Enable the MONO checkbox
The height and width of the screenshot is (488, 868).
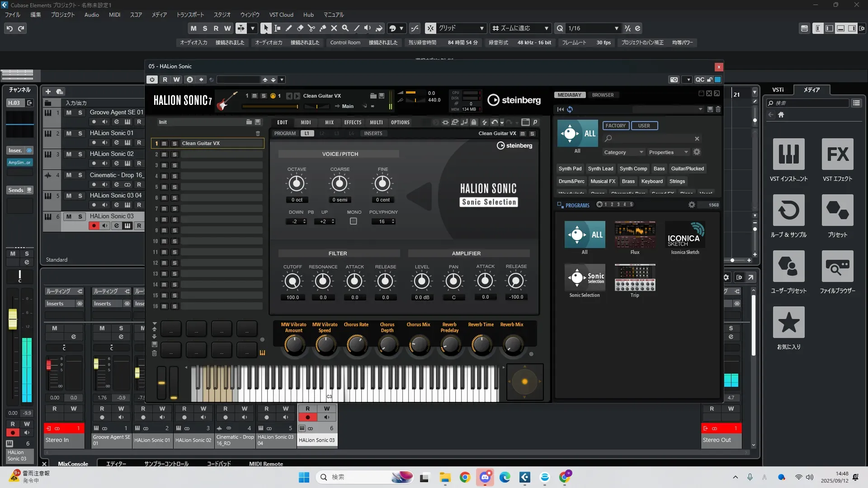[x=354, y=221]
